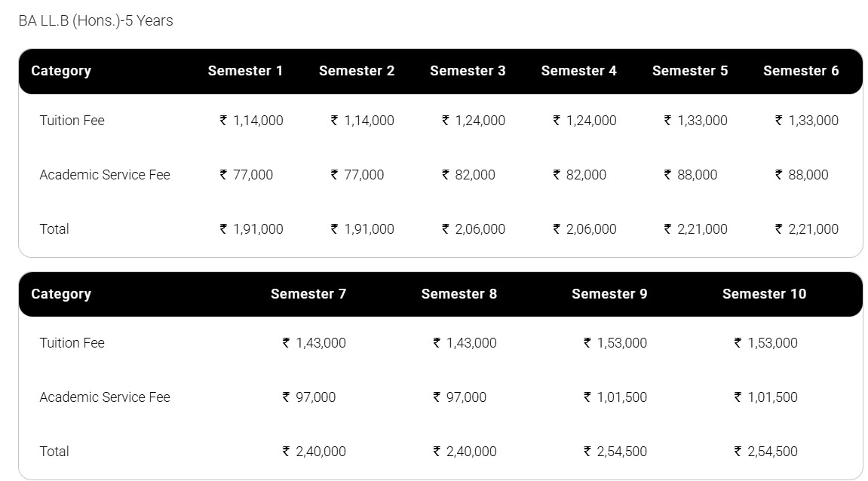Click the Semester 7 column header

(x=308, y=294)
